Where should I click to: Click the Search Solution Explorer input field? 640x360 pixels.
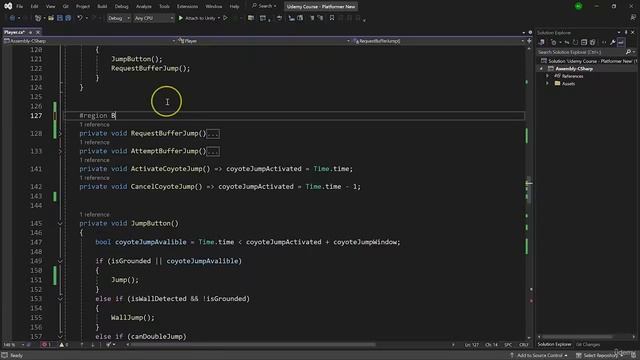(581, 52)
